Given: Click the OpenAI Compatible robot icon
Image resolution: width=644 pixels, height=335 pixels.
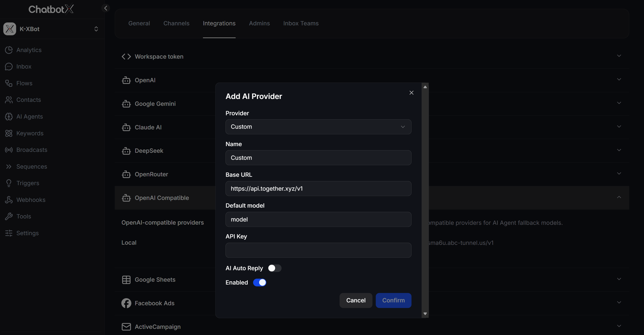Looking at the screenshot, I should point(126,198).
